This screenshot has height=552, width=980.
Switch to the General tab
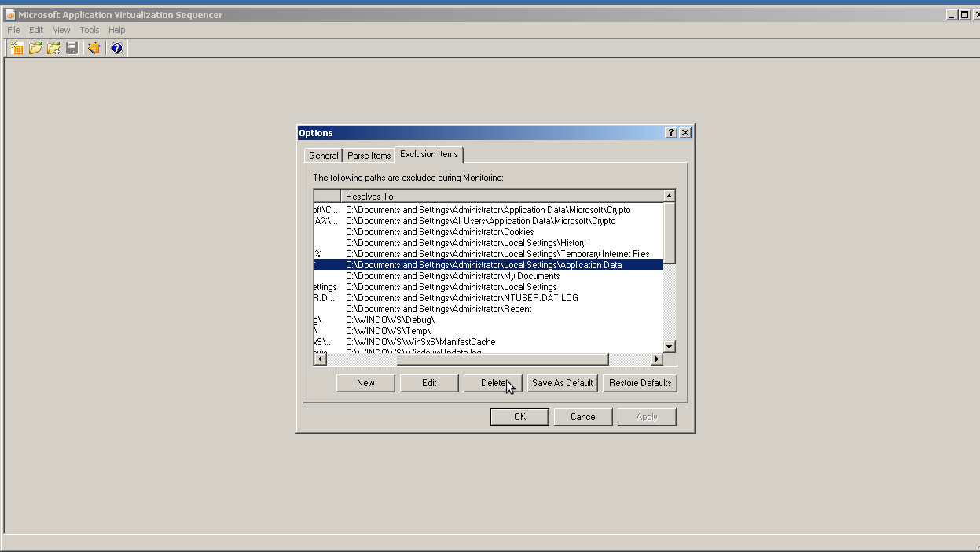pos(323,156)
